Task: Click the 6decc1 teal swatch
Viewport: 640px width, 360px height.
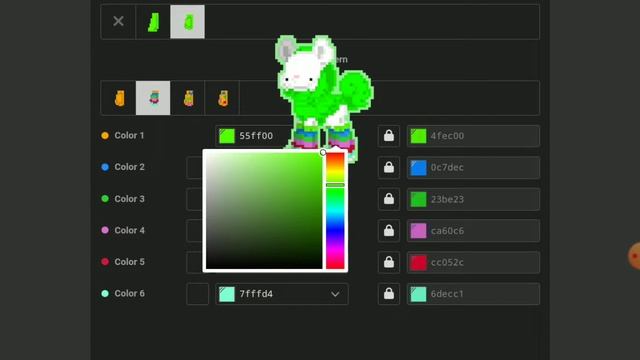Action: pyautogui.click(x=418, y=294)
